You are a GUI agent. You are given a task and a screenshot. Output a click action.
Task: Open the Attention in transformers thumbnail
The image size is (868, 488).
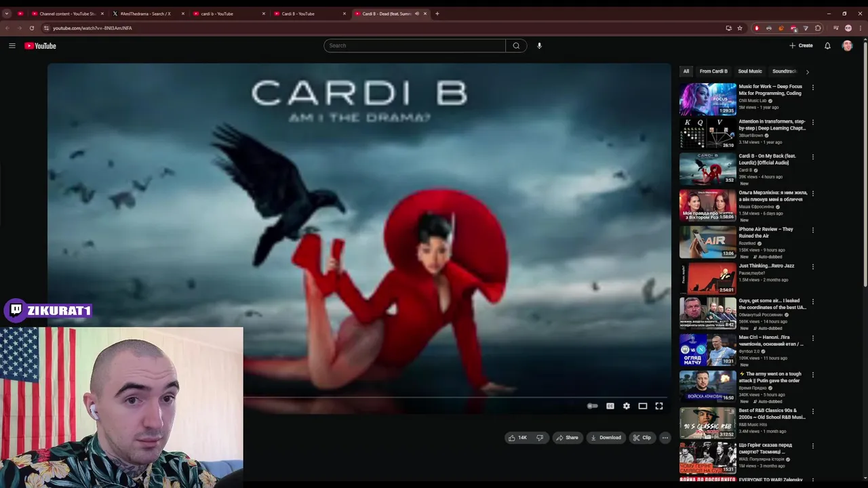[x=708, y=134]
